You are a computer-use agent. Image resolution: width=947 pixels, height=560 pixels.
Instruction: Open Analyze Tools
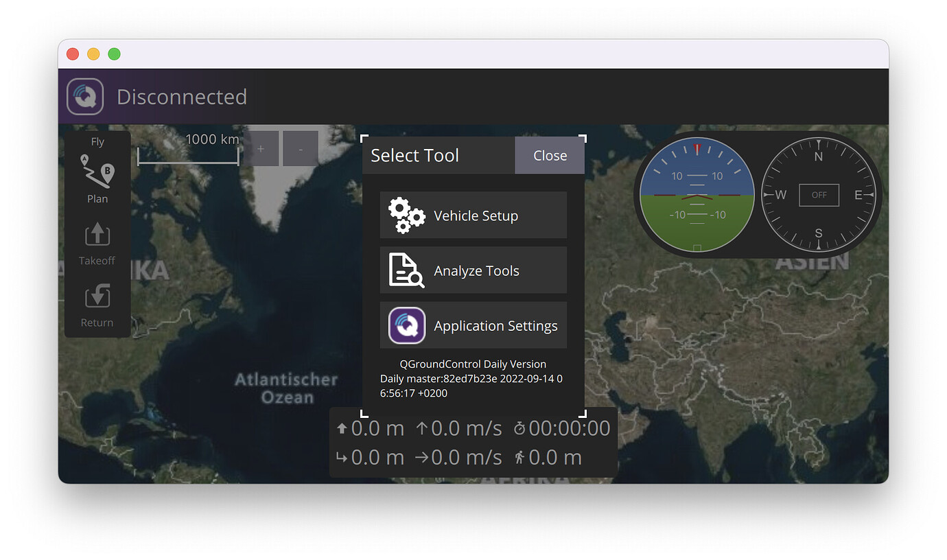473,270
